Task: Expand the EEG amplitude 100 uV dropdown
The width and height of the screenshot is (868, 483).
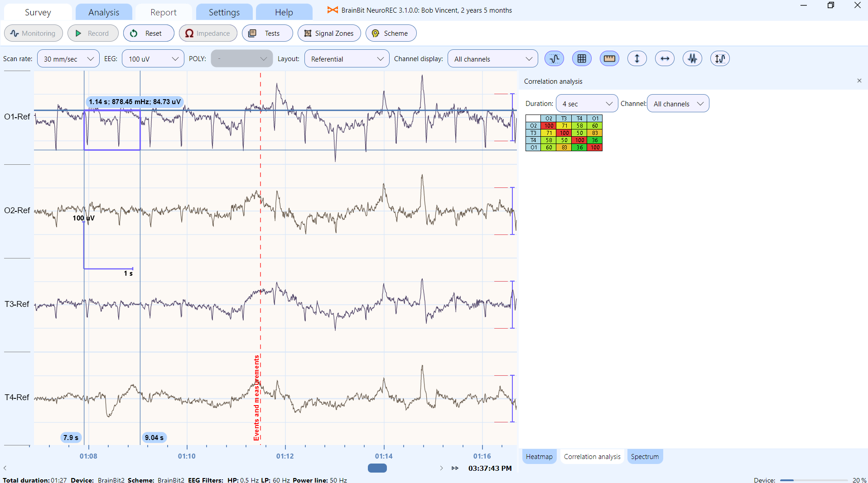Action: tap(153, 59)
